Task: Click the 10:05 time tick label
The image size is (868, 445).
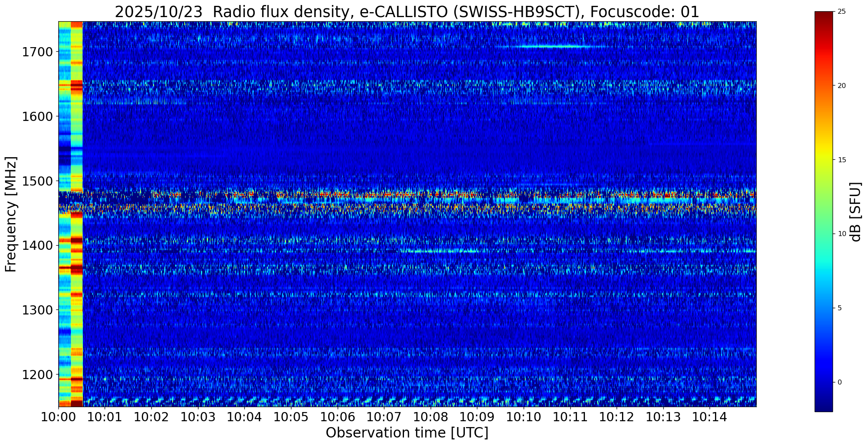Action: 291,417
